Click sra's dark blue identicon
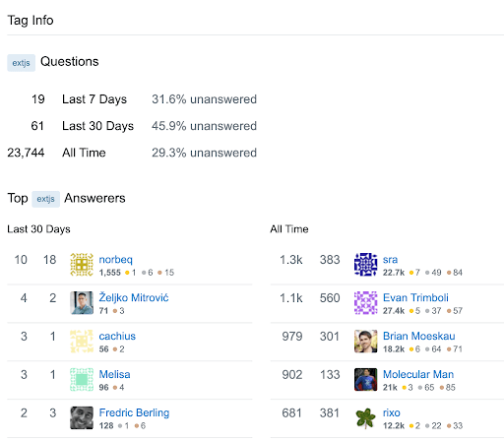The width and height of the screenshot is (504, 441). [x=366, y=265]
